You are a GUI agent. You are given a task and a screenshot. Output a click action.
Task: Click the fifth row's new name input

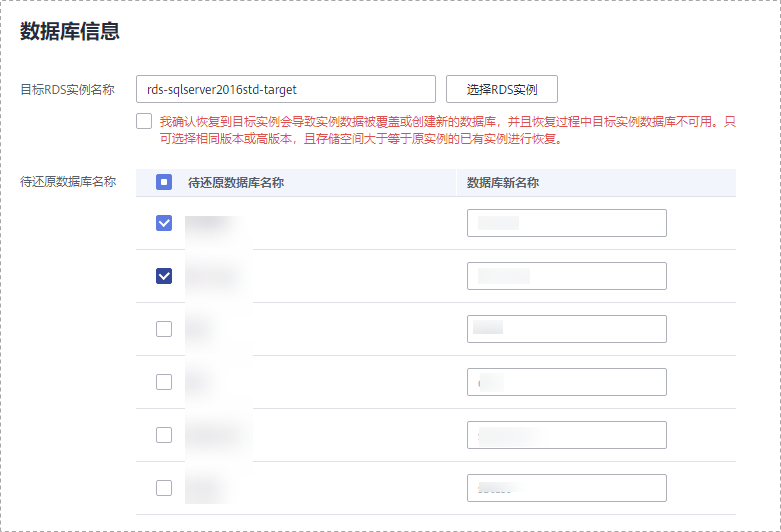coord(566,435)
